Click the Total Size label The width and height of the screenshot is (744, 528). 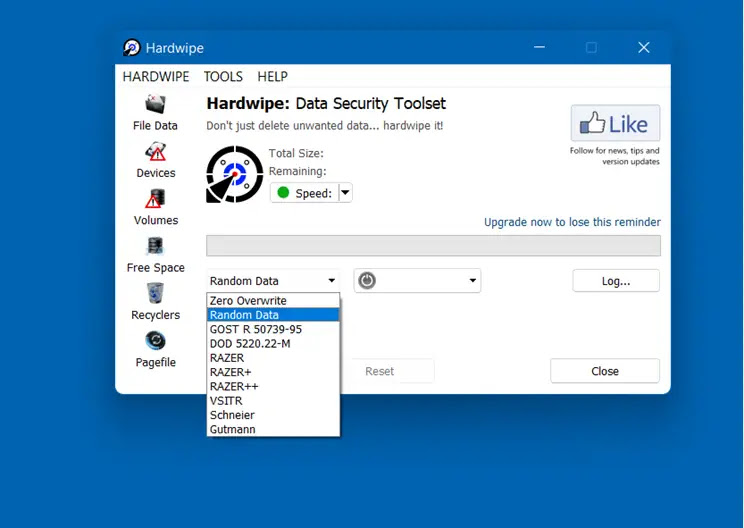pyautogui.click(x=296, y=153)
